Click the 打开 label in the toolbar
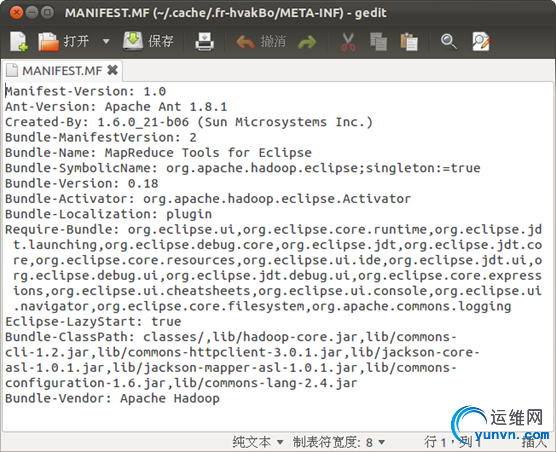556x452 pixels. coord(76,41)
